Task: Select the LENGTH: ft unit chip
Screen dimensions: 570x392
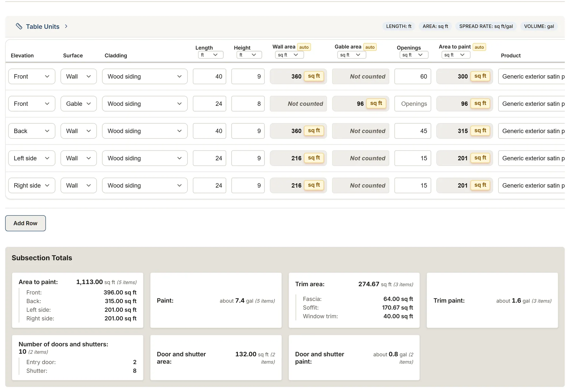Action: pyautogui.click(x=399, y=26)
